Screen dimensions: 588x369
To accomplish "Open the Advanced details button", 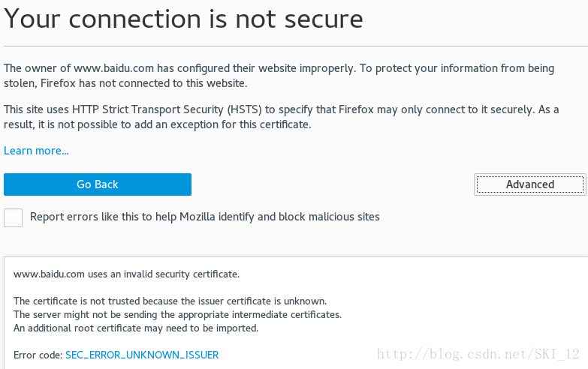I will (529, 184).
